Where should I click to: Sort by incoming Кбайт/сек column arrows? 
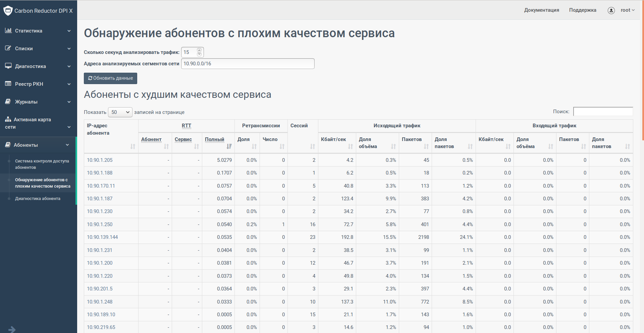tap(508, 146)
